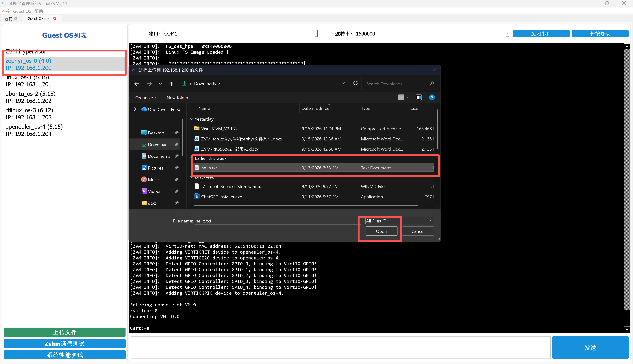Toggle the preview pane
The height and width of the screenshot is (364, 633).
[x=419, y=97]
